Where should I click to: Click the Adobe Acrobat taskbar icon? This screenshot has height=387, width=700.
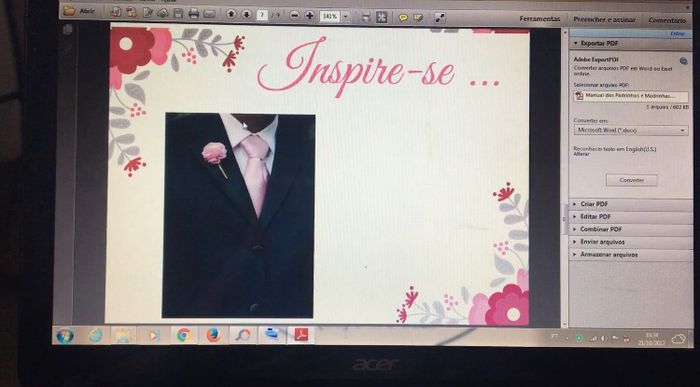301,334
